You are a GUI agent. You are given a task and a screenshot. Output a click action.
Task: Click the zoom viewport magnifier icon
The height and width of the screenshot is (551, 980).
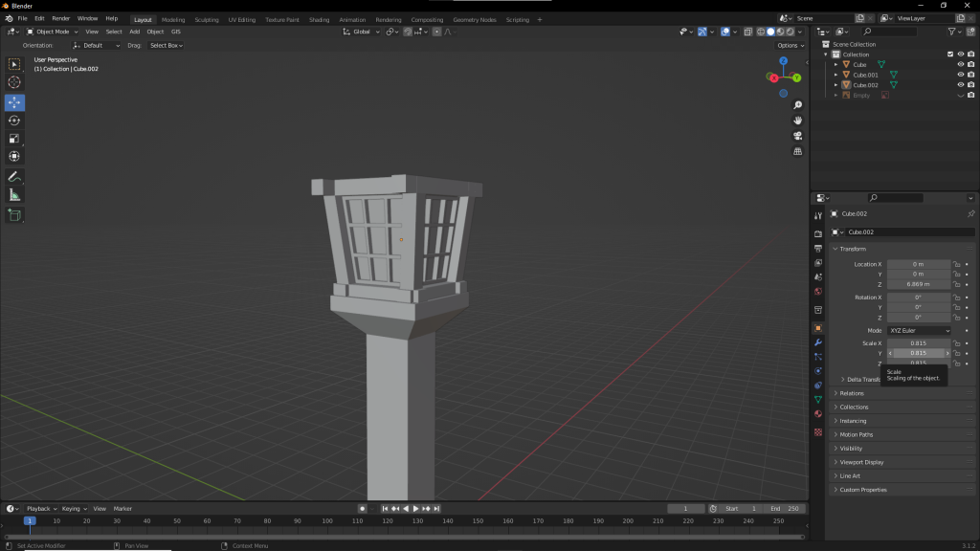click(798, 105)
